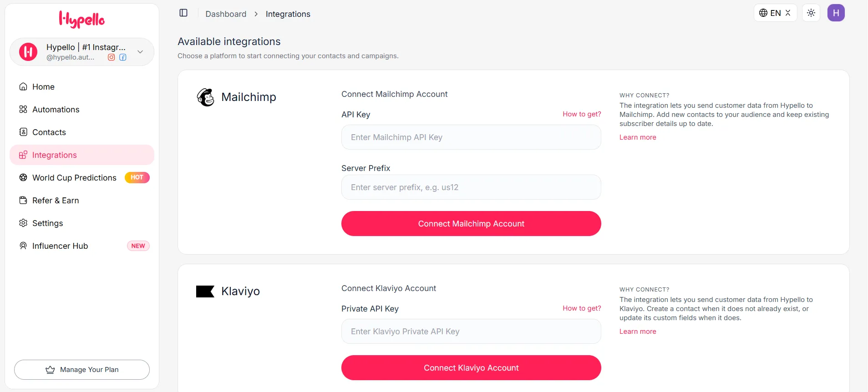Toggle the sidebar collapse icon
Screen dimensions: 868x392
point(183,13)
